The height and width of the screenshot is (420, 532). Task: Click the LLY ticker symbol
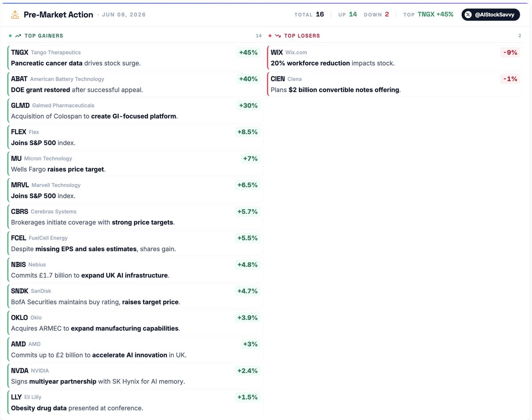point(17,397)
